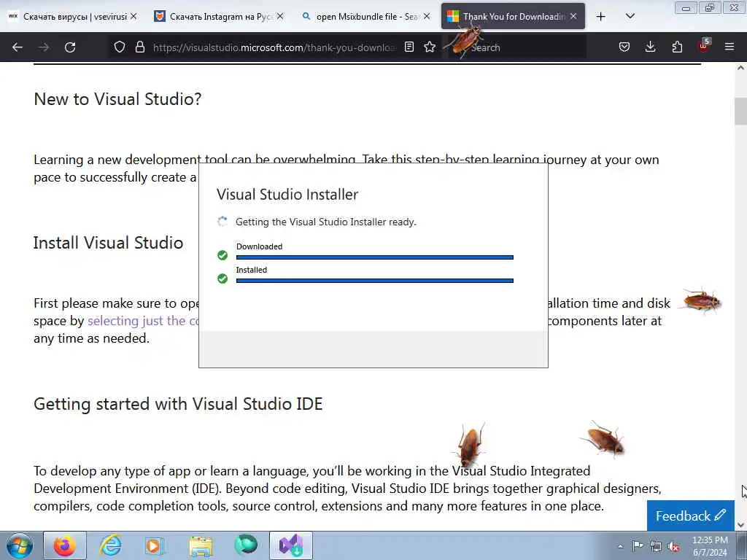747x560 pixels.
Task: Open Visual Studio Installer taskbar icon
Action: coord(291,545)
